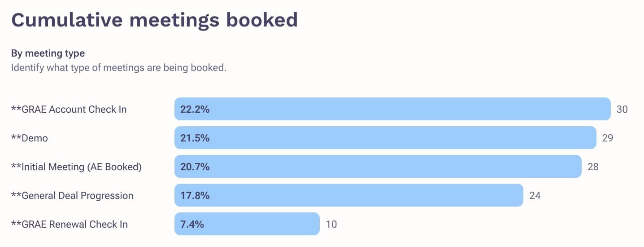Click the GRAE Renewal Check In label
The height and width of the screenshot is (247, 644).
[69, 224]
